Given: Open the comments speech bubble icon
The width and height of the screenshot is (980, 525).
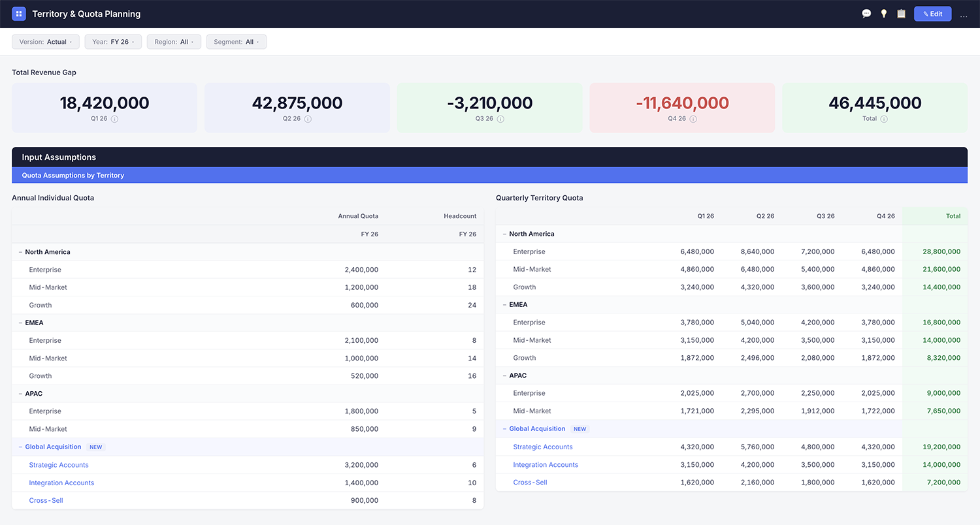Looking at the screenshot, I should (866, 14).
